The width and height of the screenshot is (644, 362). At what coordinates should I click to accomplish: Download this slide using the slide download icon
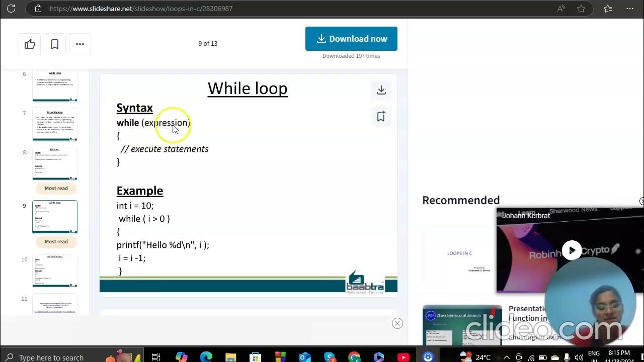click(x=381, y=90)
